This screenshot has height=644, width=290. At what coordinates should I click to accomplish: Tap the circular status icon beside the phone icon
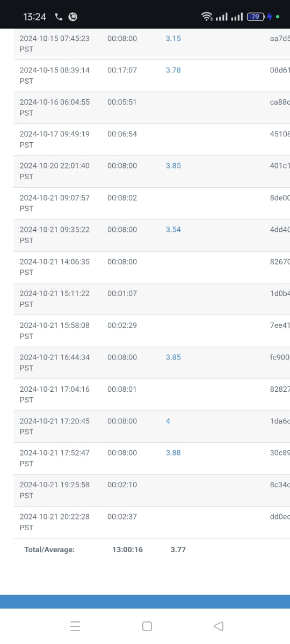(73, 17)
